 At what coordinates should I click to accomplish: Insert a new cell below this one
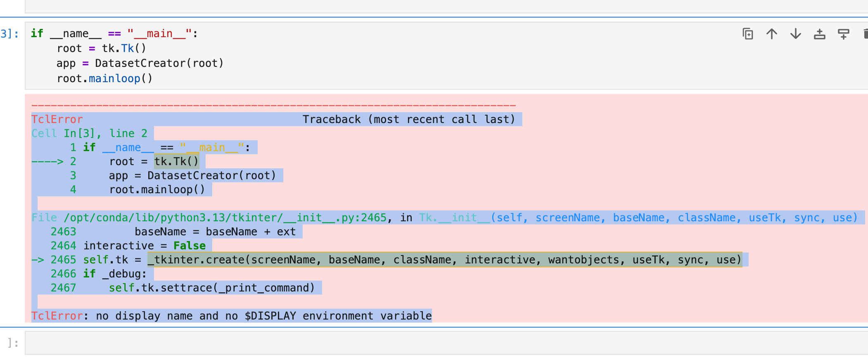tap(843, 34)
